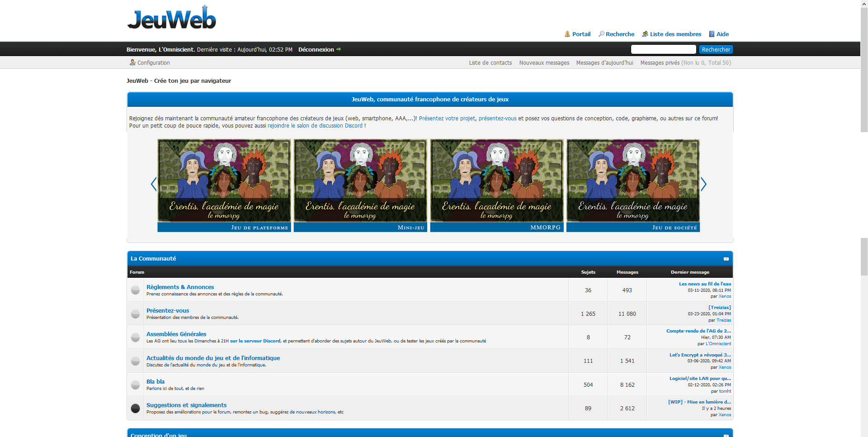Image resolution: width=868 pixels, height=437 pixels.
Task: Click the Aide book icon
Action: click(712, 34)
